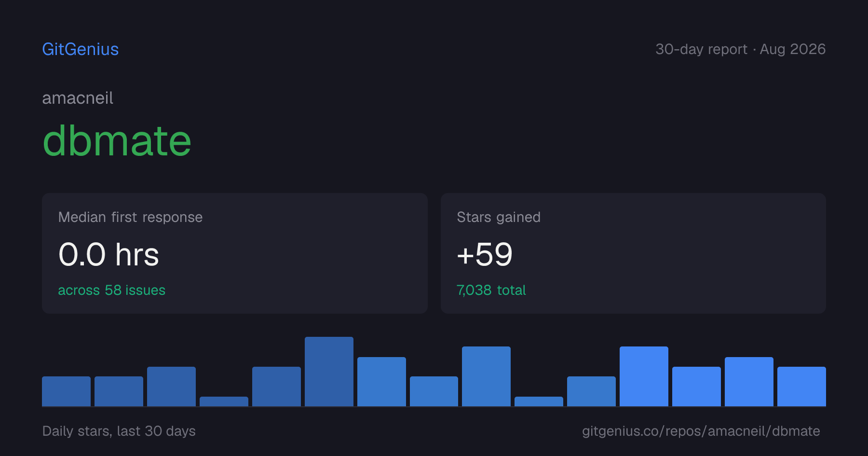Select the tall bar ninth from left
868x456 pixels.
click(x=486, y=376)
